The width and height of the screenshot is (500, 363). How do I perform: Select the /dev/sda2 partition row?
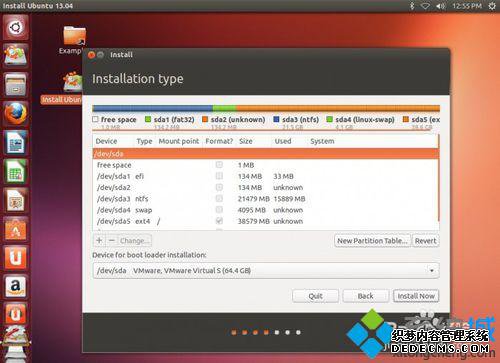pos(266,187)
